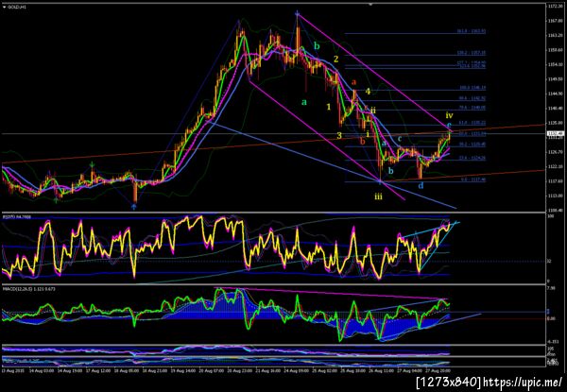Select the yellow '2' wave label
This screenshot has width=567, height=392.
335,59
